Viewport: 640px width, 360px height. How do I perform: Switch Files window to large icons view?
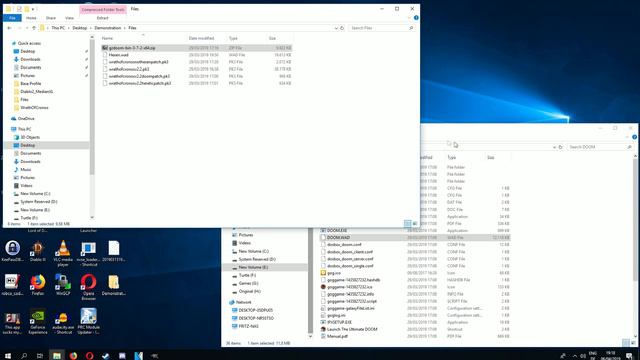click(415, 223)
